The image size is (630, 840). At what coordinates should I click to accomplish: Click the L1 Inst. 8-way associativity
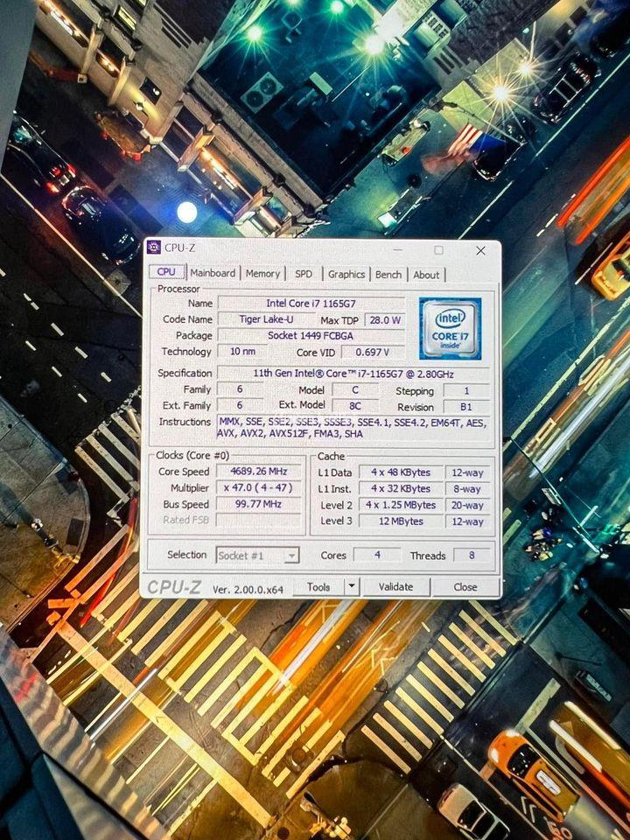coord(467,489)
